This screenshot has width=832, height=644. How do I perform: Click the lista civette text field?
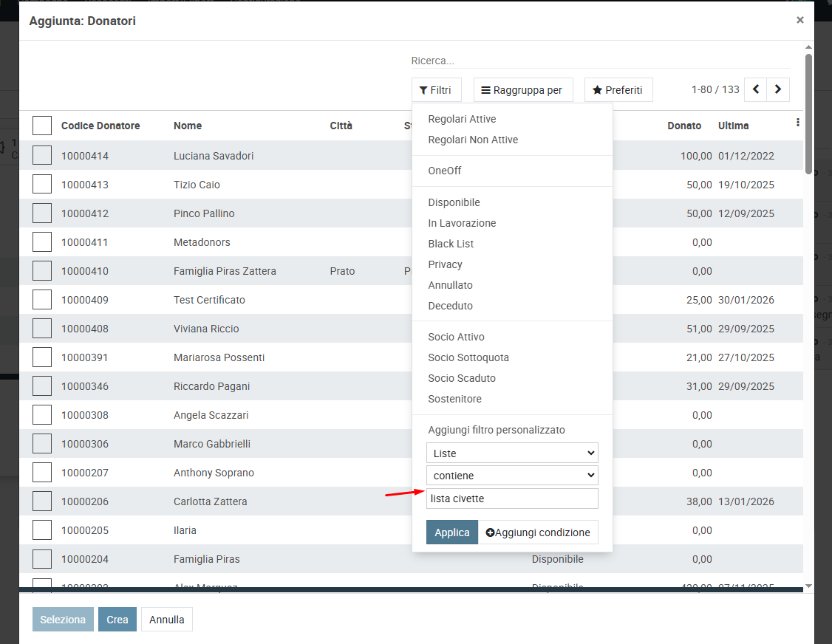click(x=512, y=499)
